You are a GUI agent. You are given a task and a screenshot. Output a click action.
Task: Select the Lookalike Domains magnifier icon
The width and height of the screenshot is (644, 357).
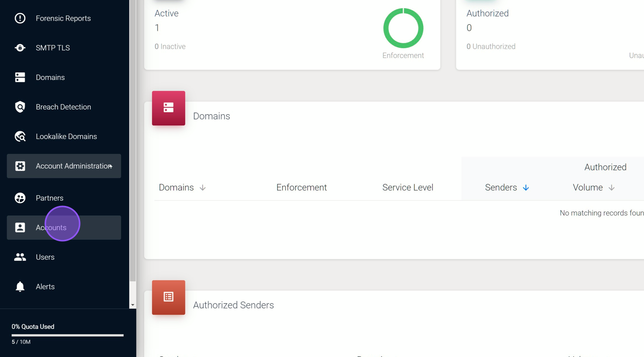(20, 136)
